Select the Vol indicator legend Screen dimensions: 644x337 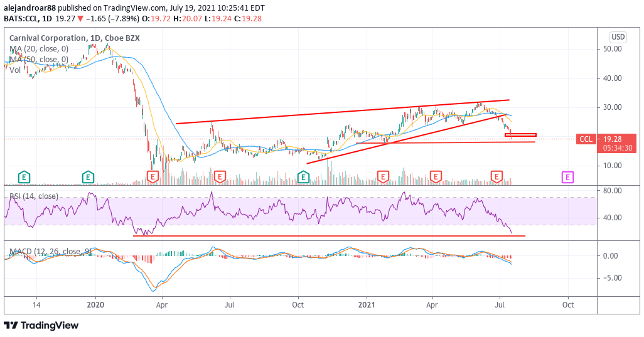tap(15, 70)
